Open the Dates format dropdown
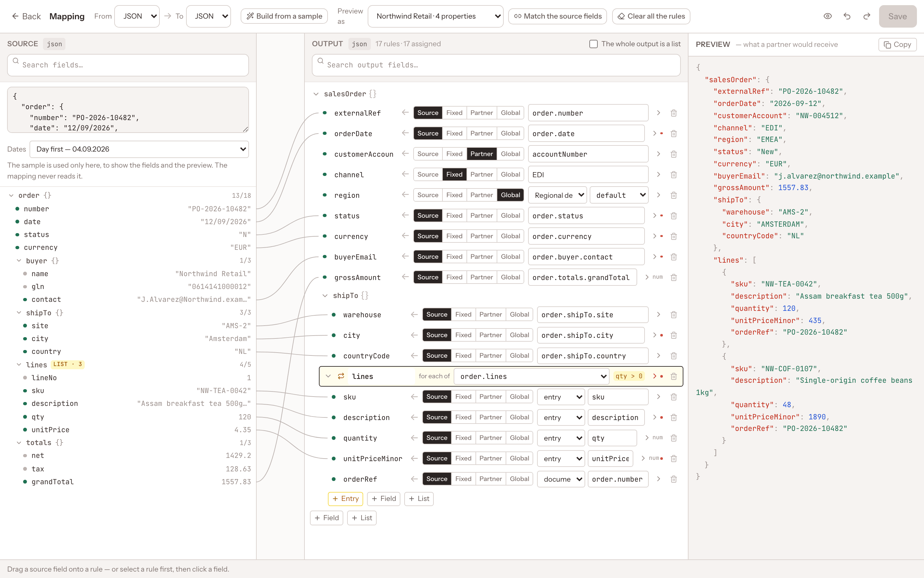Image resolution: width=924 pixels, height=578 pixels. pyautogui.click(x=139, y=149)
